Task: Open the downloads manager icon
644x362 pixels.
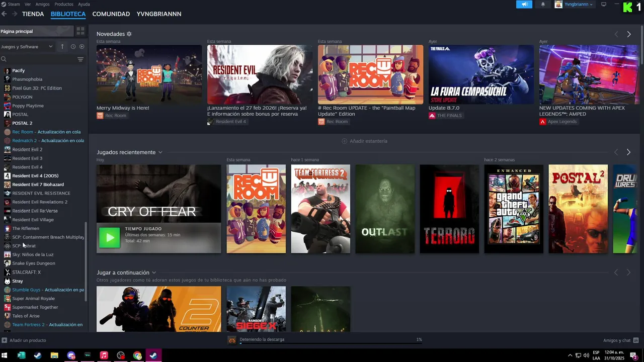Action: [x=232, y=340]
